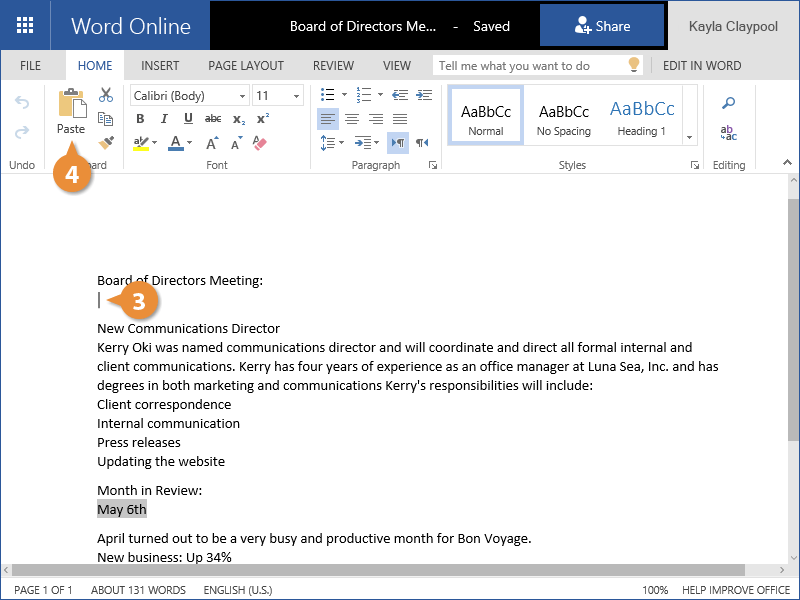The image size is (800, 600).
Task: Click the Share button
Action: [x=602, y=26]
